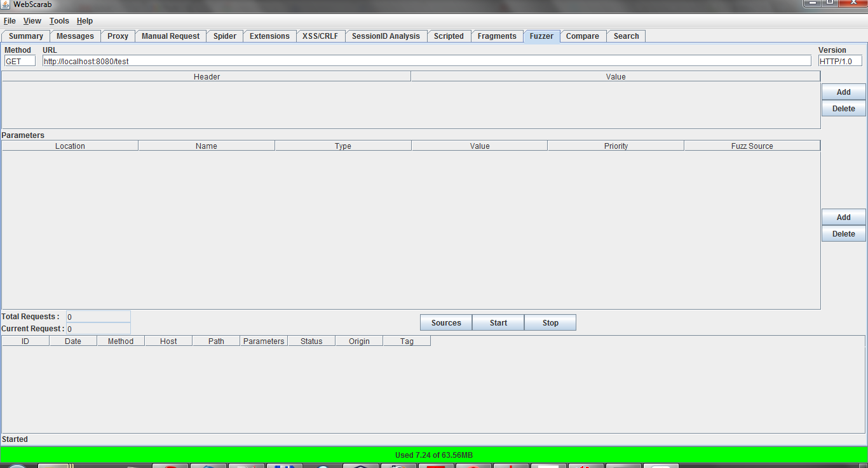
Task: Select the Scripted tab
Action: pyautogui.click(x=449, y=36)
